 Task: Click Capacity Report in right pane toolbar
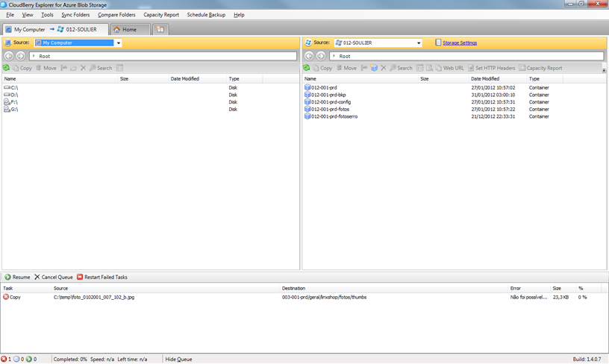(x=540, y=68)
